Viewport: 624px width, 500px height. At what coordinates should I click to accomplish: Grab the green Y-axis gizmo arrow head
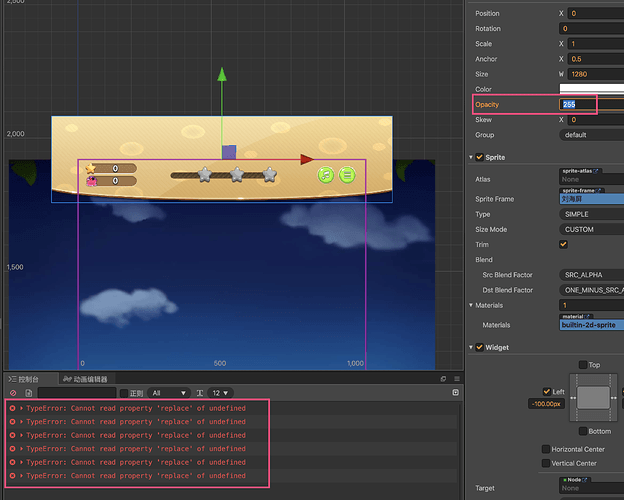(222, 74)
